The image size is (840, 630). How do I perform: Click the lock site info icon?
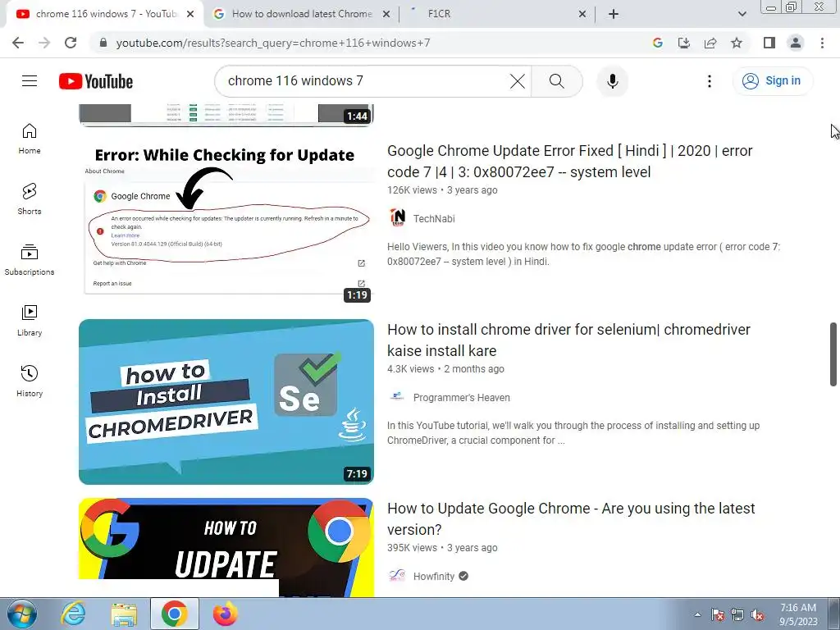pos(103,43)
